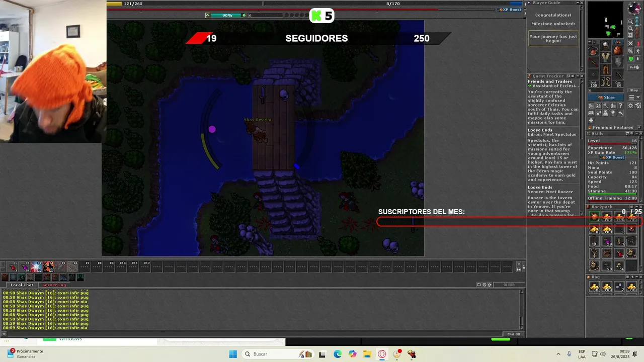The image size is (644, 362).
Task: Zoom out the minimap
Action: [x=630, y=22]
